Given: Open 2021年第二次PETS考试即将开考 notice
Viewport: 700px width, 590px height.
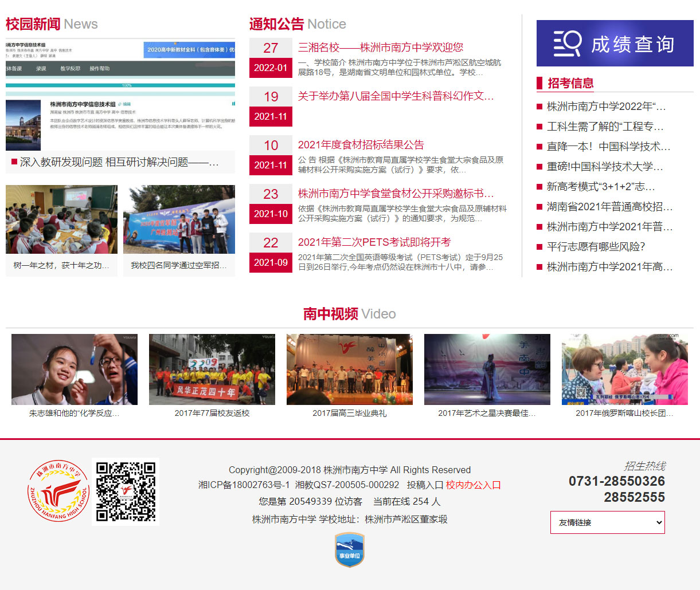Looking at the screenshot, I should click(x=374, y=242).
